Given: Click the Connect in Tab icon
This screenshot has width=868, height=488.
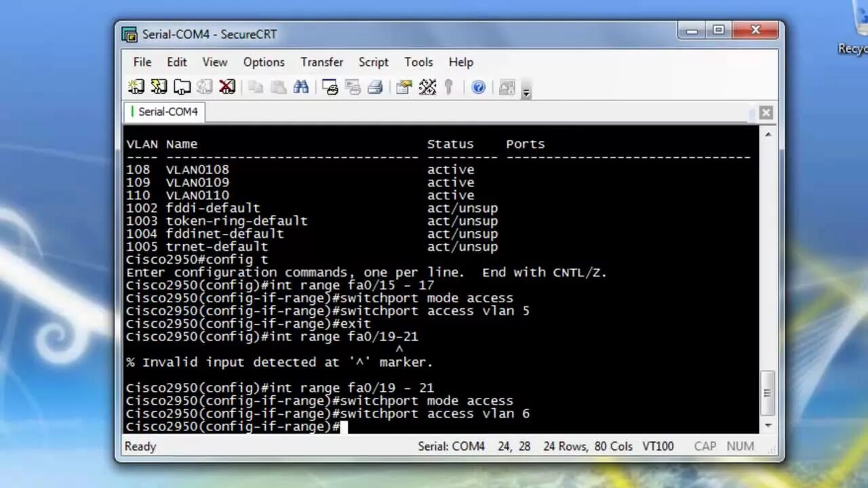Looking at the screenshot, I should pos(182,87).
